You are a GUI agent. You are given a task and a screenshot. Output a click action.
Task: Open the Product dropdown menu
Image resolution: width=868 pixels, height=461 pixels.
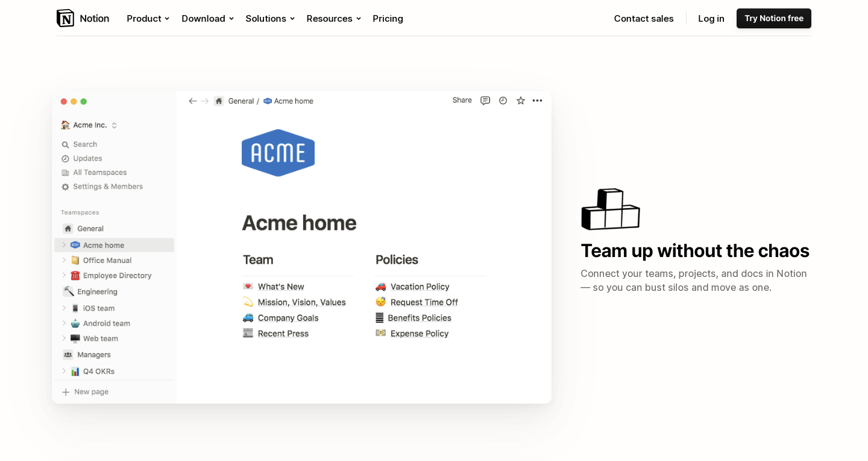pos(148,18)
